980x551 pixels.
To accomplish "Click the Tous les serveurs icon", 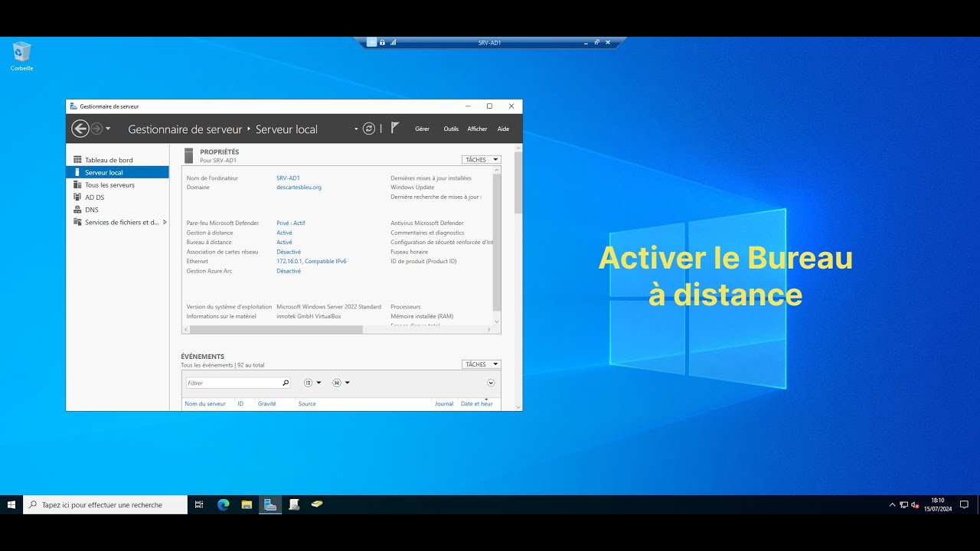I will 77,184.
